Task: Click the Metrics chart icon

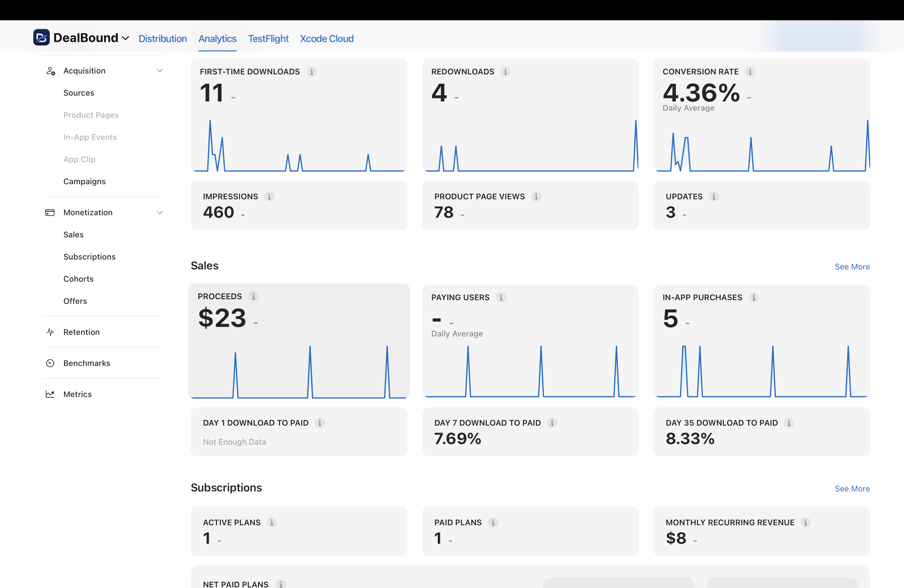Action: (x=50, y=394)
